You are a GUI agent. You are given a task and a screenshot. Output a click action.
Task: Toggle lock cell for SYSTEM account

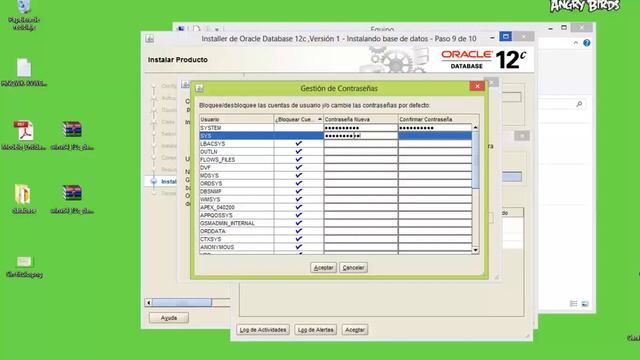point(299,128)
